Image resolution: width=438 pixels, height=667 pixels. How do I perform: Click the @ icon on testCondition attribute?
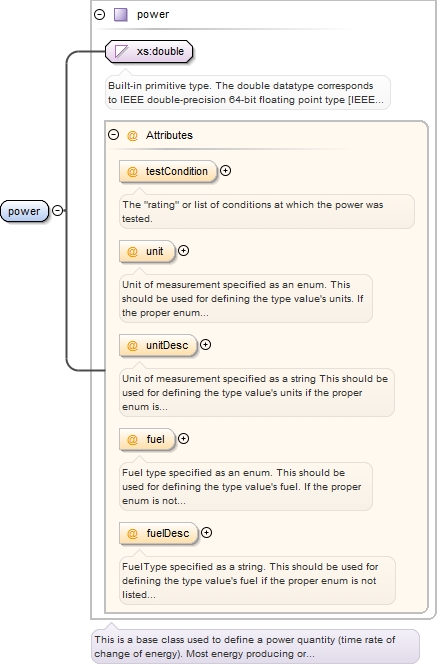pos(132,171)
